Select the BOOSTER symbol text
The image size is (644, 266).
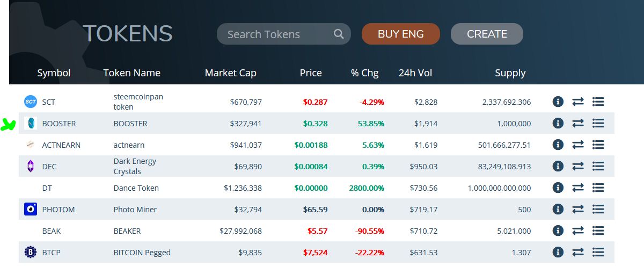click(59, 124)
